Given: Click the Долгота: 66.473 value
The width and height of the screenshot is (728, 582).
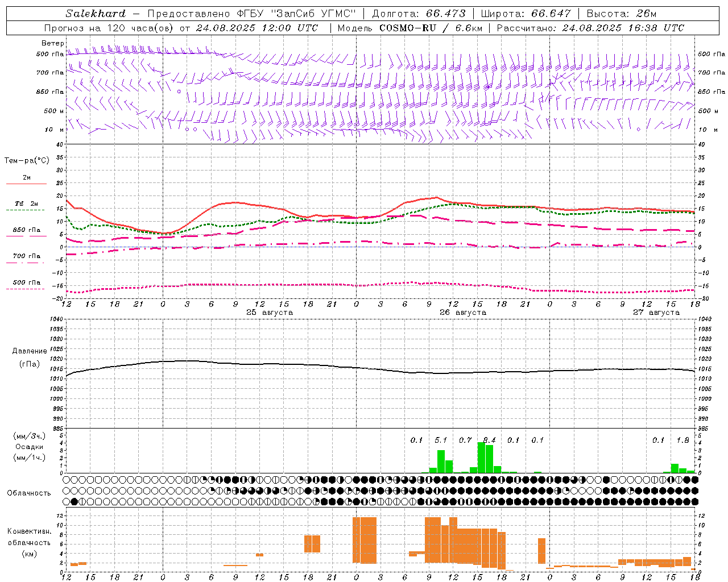Looking at the screenshot, I should pos(419,14).
